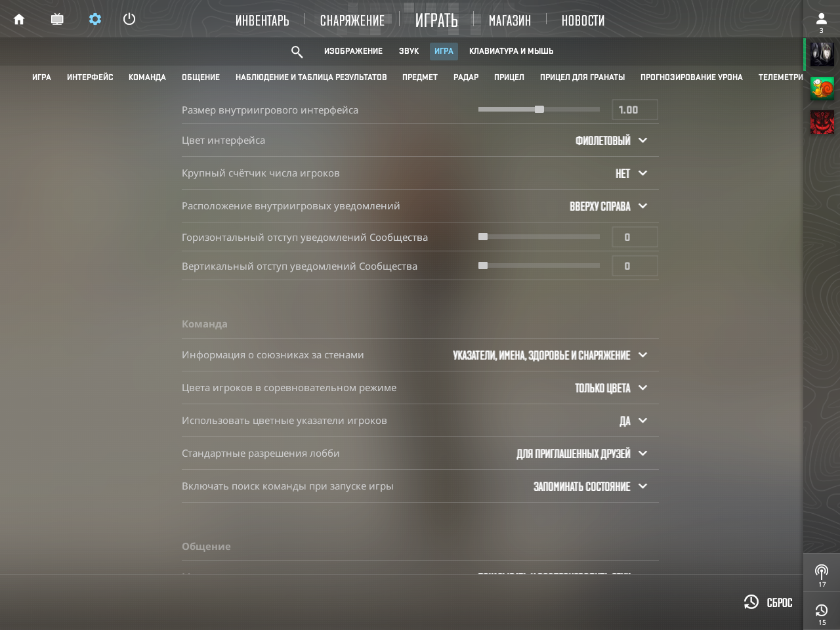Jump to the ОБЩЕНИЕ subsection
This screenshot has width=840, height=630.
coord(201,77)
